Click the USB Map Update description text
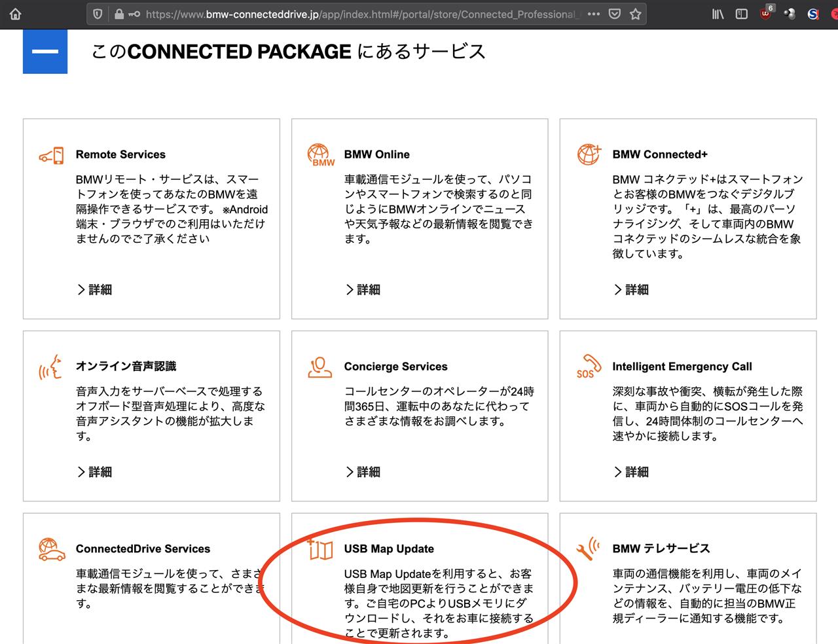 [x=439, y=603]
